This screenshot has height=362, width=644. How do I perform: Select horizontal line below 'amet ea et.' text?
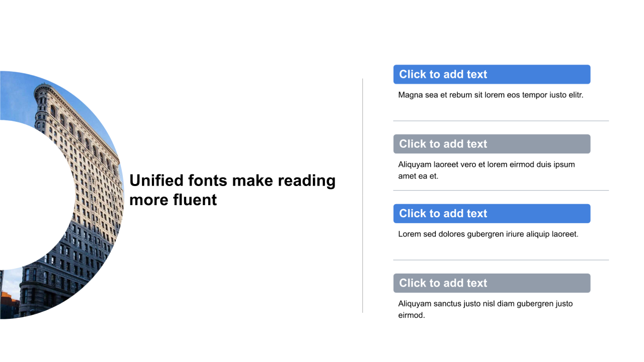pos(501,191)
